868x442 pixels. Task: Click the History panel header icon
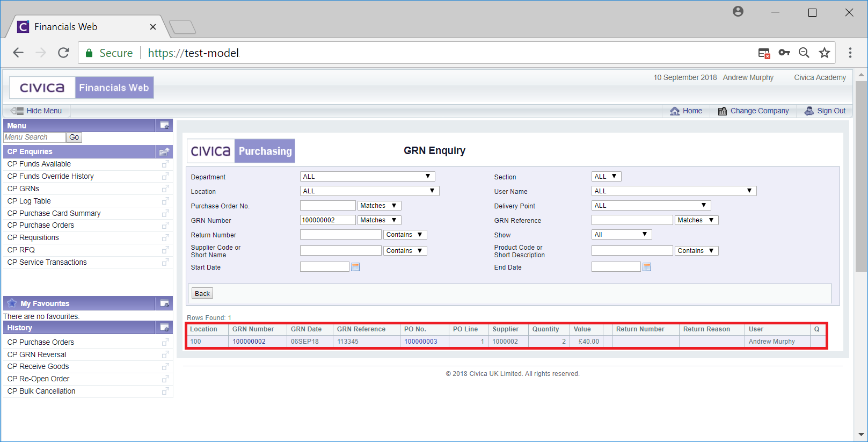(x=165, y=327)
